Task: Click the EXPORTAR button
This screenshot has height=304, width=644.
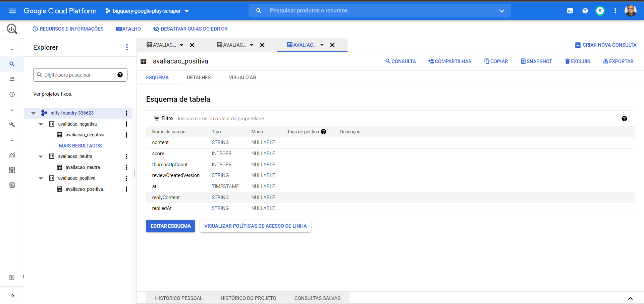Action: 618,61
